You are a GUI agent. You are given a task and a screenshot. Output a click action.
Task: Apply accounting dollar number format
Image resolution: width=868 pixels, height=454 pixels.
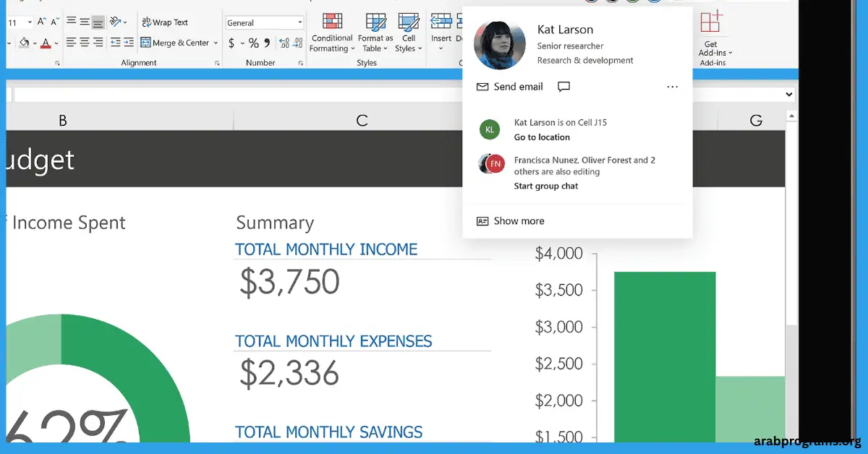(231, 43)
